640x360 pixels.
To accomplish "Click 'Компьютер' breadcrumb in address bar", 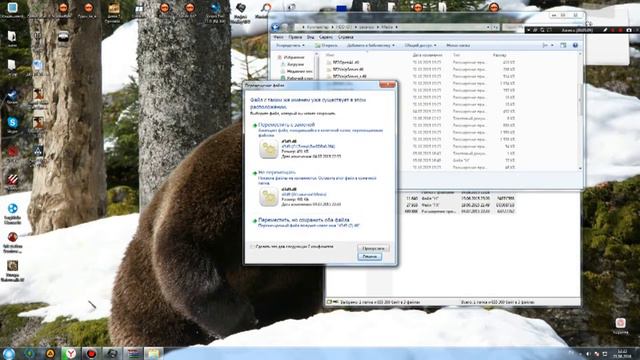I will (318, 27).
